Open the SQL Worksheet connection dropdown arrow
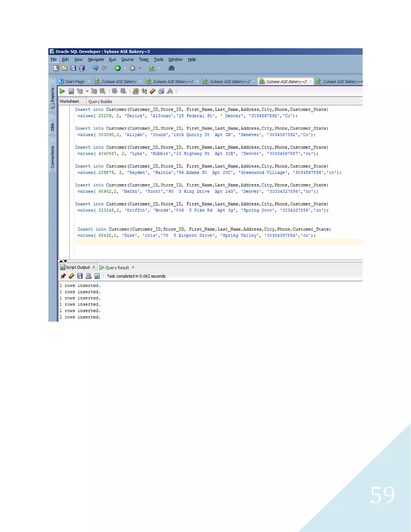This screenshot has height=532, width=411. [159, 68]
